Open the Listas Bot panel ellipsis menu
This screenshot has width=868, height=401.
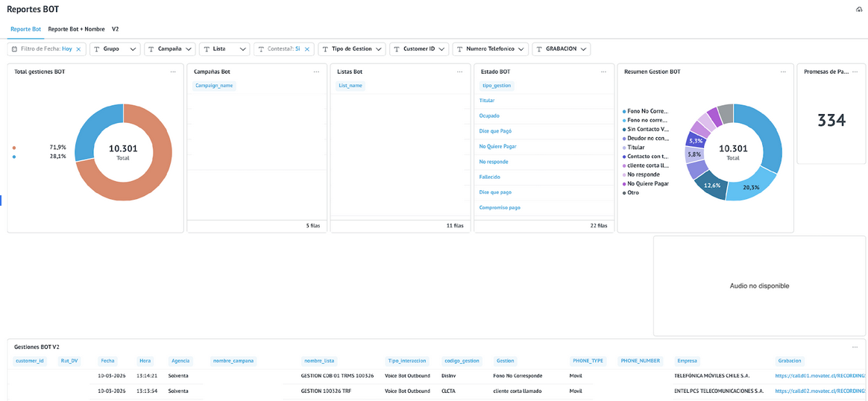pos(460,72)
